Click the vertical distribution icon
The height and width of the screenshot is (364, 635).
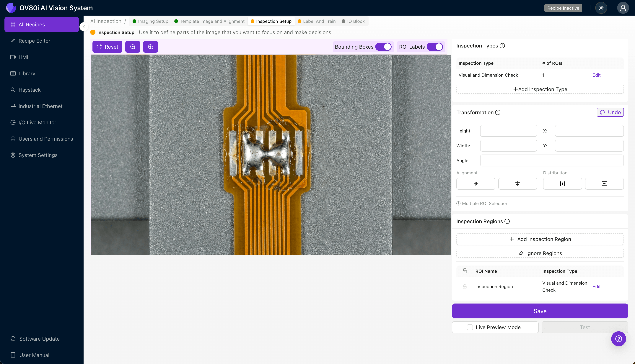pos(604,184)
